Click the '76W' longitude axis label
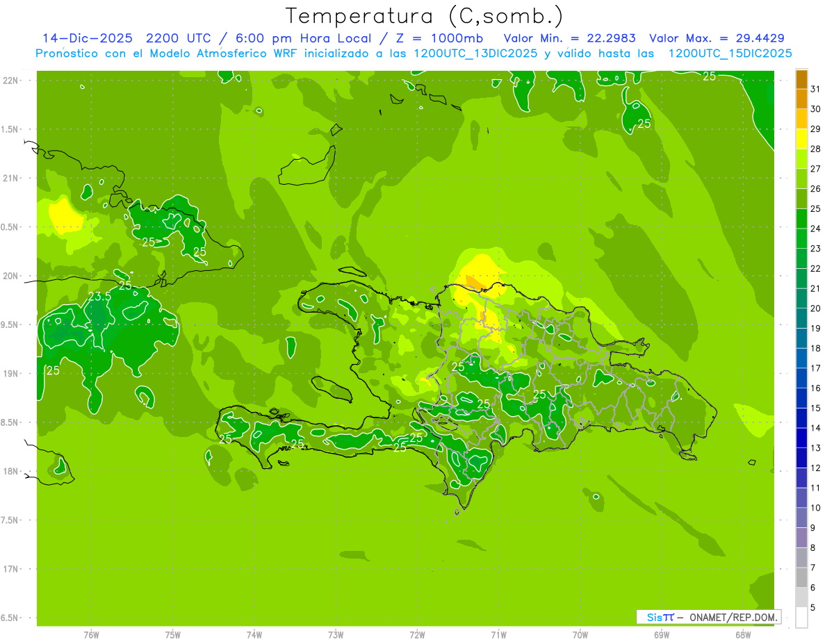Image resolution: width=834 pixels, height=644 pixels. [x=91, y=635]
